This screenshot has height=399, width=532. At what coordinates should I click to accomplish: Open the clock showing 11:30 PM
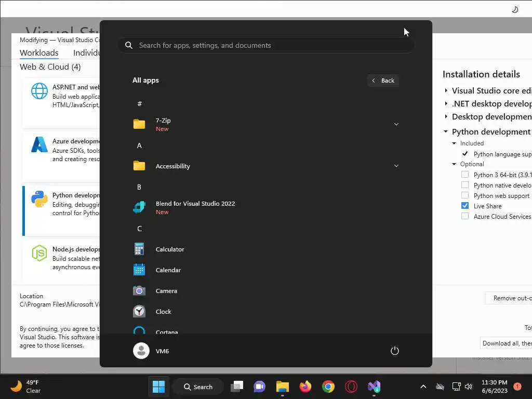click(495, 387)
